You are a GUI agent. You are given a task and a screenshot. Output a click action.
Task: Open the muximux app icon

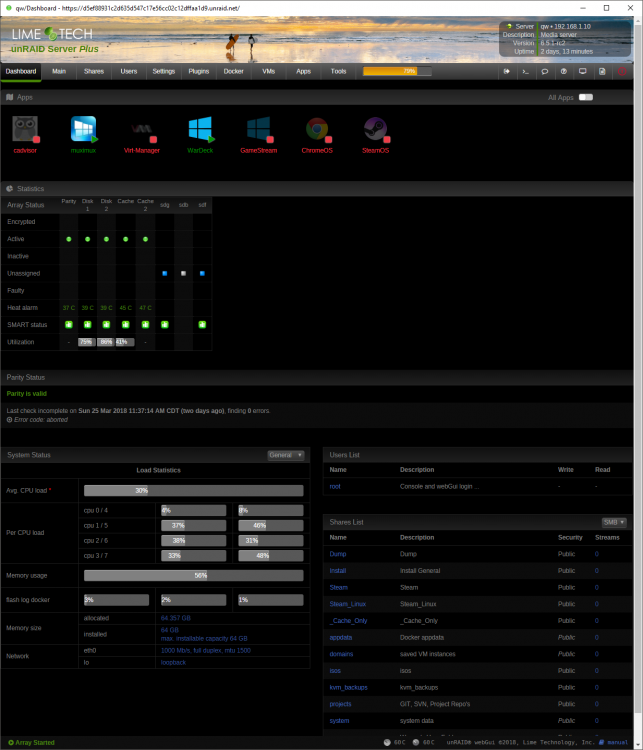click(84, 129)
